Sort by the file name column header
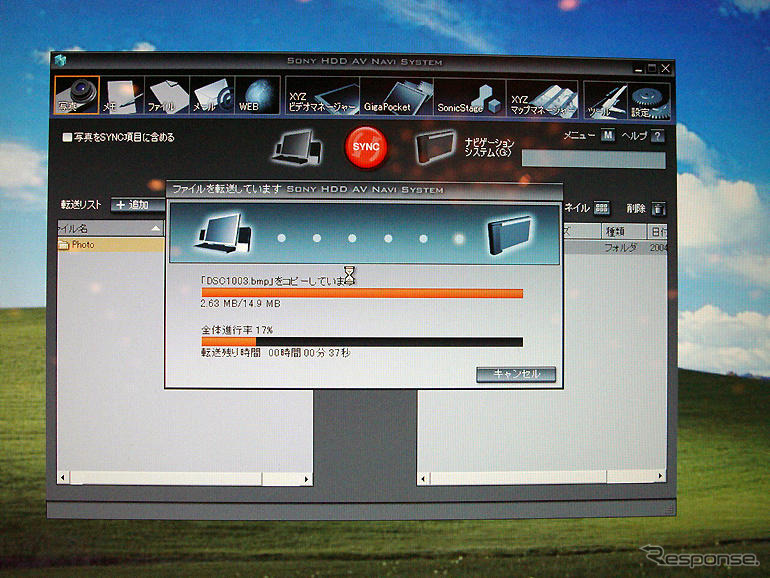The width and height of the screenshot is (770, 578). point(111,228)
